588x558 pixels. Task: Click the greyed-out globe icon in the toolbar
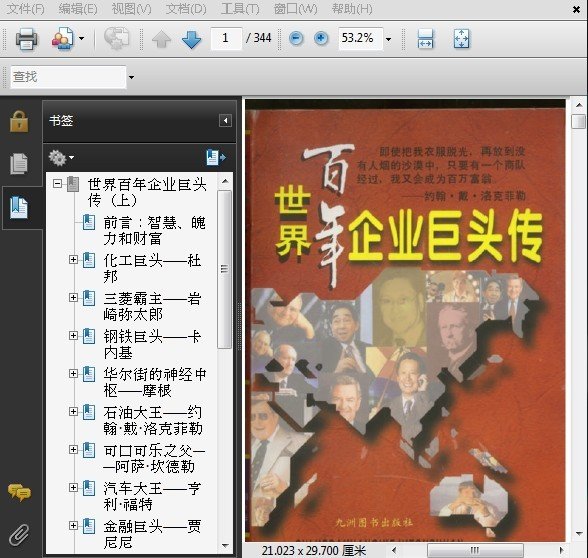(116, 38)
